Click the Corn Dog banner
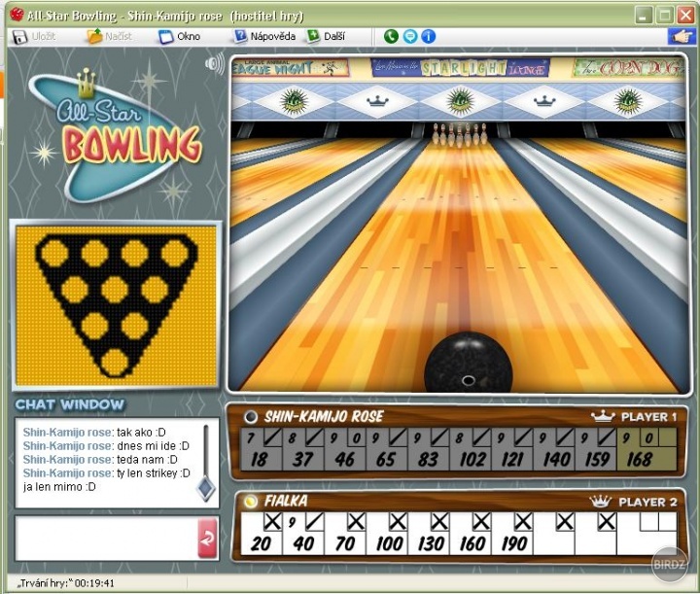Screen dimensions: 700x594 click(x=629, y=68)
